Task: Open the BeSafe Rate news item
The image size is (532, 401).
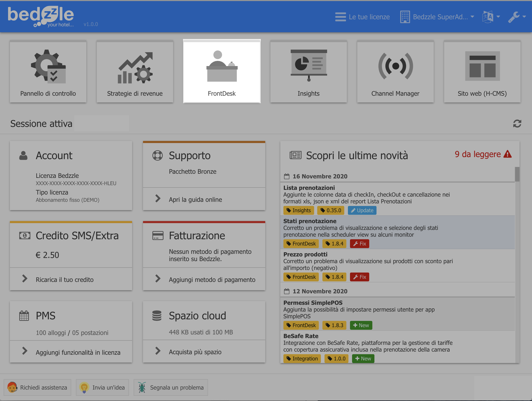Action: click(x=398, y=347)
